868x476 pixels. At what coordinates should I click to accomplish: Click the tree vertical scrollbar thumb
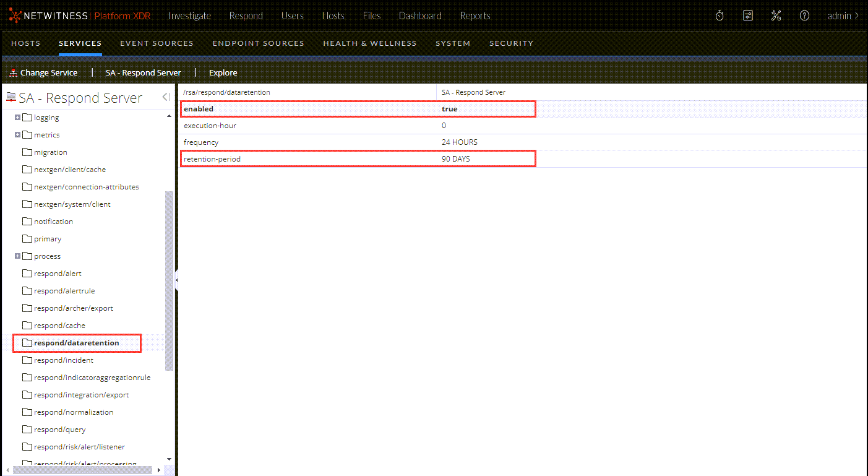click(170, 281)
